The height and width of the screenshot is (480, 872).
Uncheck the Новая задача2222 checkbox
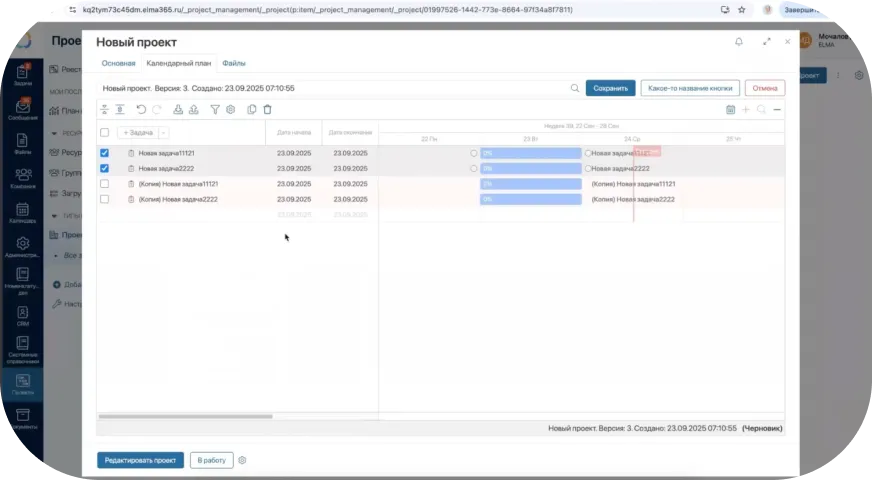pos(105,169)
